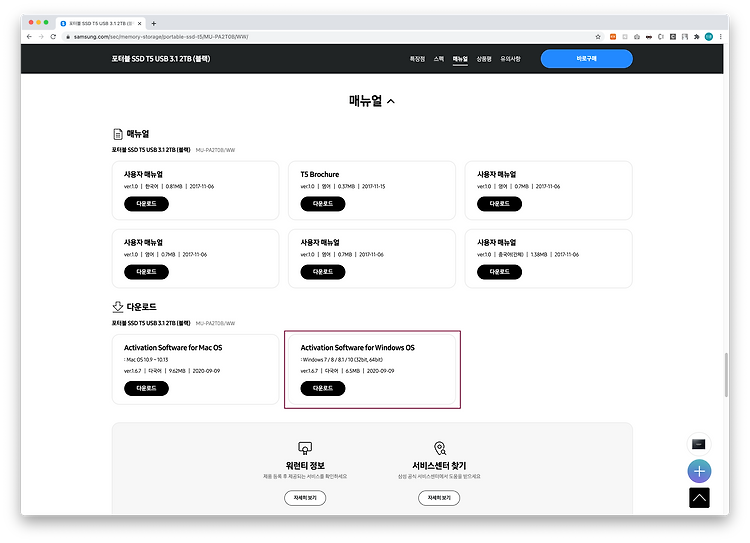Click the address bar URL field
Viewport: 750px width, 543px height.
330,37
